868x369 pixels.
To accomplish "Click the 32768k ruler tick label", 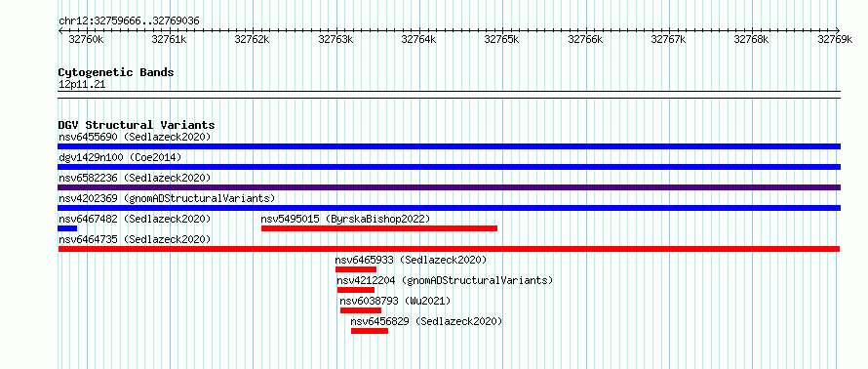I will (751, 39).
